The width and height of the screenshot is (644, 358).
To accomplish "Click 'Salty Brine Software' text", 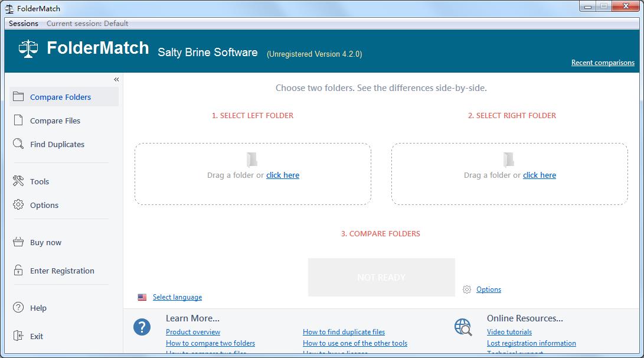I will pos(208,52).
